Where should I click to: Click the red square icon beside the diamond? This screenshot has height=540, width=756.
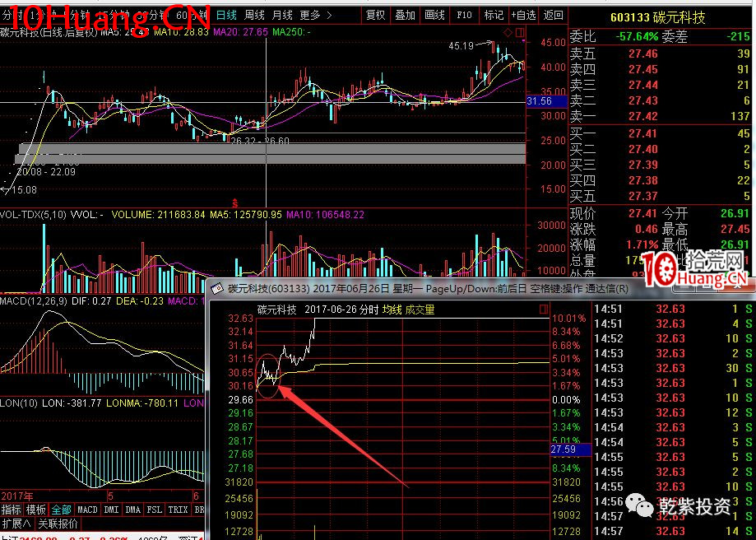click(x=520, y=33)
